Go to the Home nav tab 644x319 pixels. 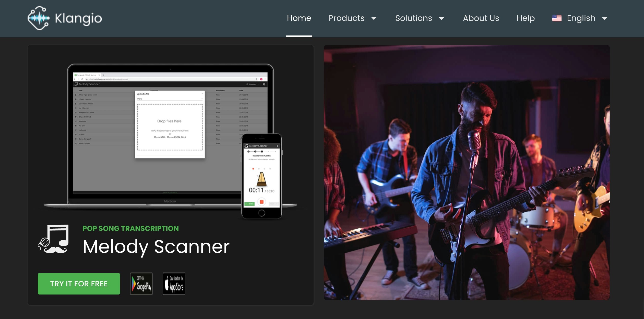tap(299, 18)
